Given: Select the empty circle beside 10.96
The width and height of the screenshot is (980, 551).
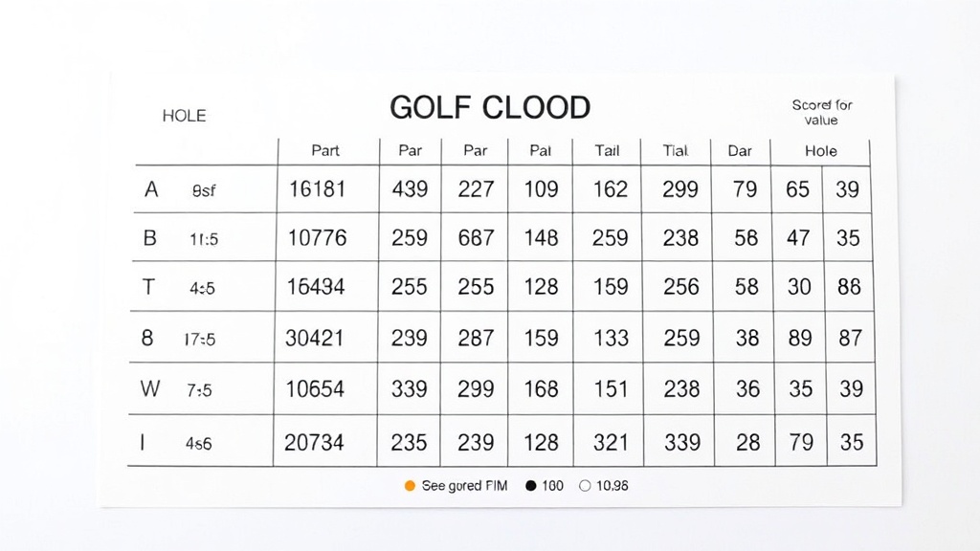Looking at the screenshot, I should point(585,486).
